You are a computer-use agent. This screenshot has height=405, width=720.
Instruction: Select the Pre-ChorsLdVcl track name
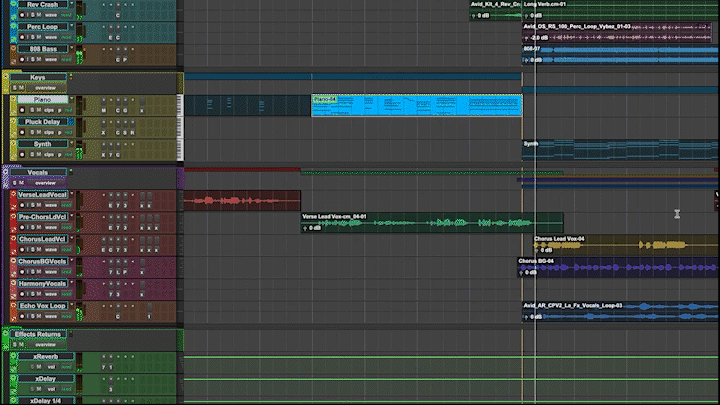[x=42, y=217]
